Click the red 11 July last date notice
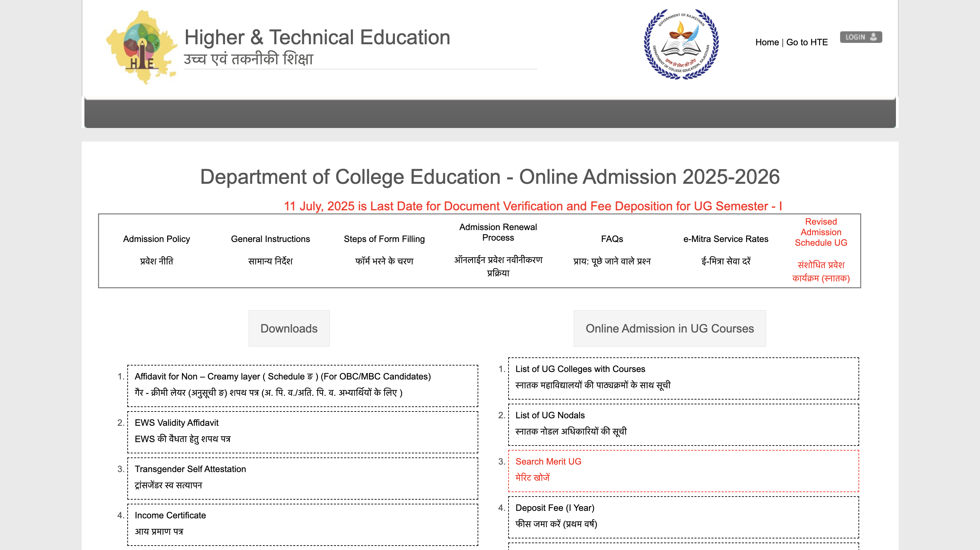The width and height of the screenshot is (980, 550). pyautogui.click(x=533, y=206)
